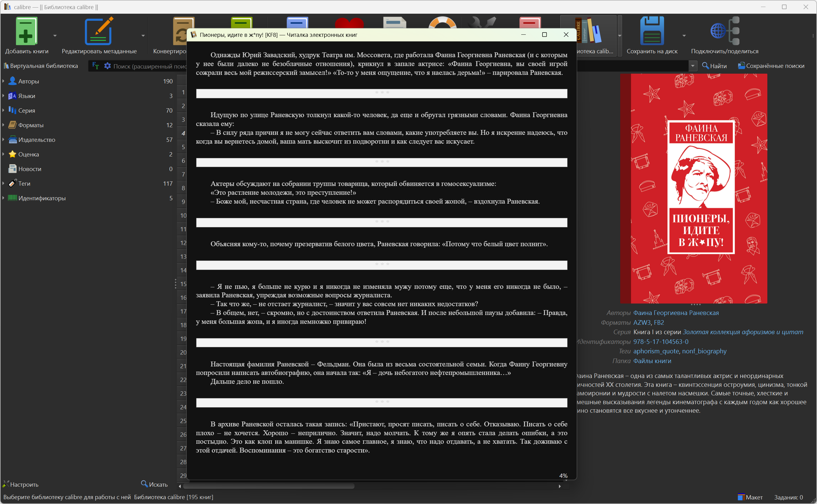Click the lifebuoy help icon
This screenshot has width=817, height=504.
click(442, 23)
